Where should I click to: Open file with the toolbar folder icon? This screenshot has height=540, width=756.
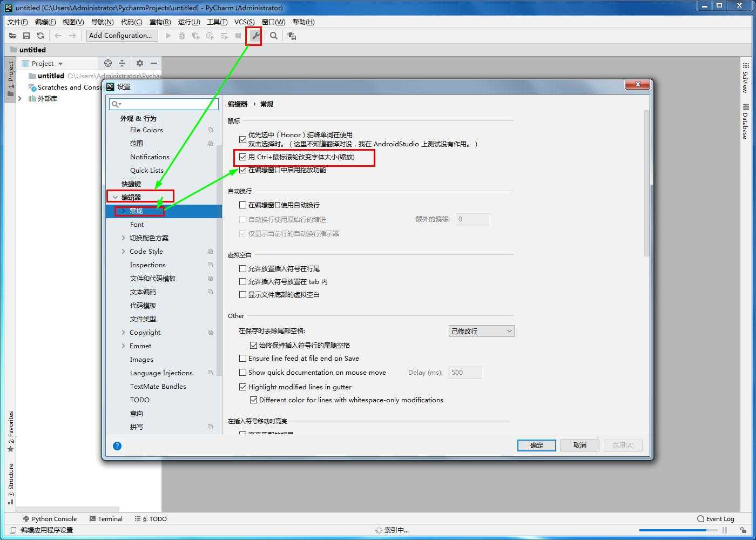click(12, 36)
